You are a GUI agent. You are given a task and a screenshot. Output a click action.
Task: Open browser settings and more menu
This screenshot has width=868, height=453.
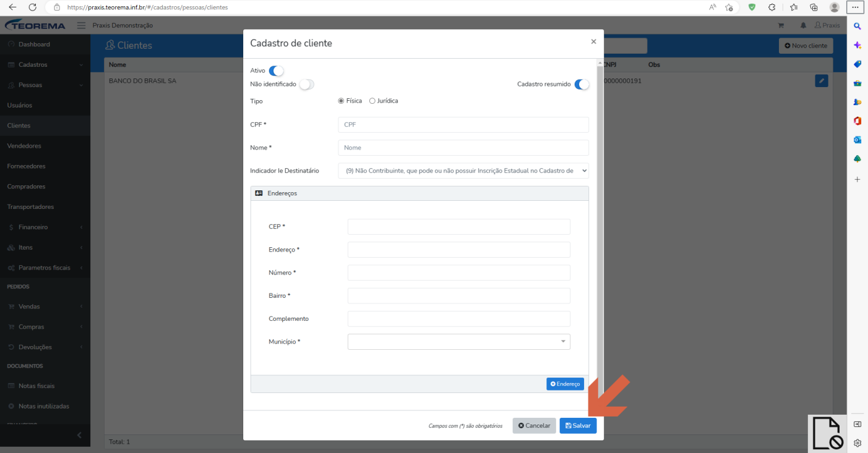click(856, 7)
